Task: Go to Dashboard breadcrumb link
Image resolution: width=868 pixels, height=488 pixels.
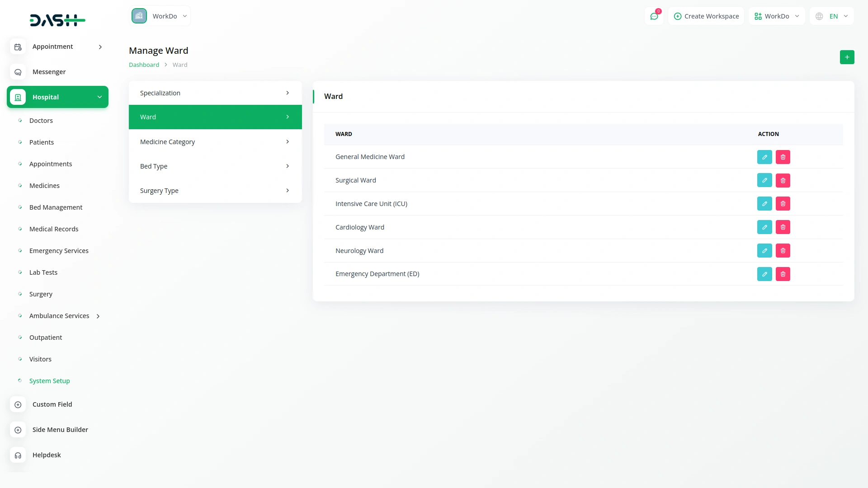Action: pos(144,65)
